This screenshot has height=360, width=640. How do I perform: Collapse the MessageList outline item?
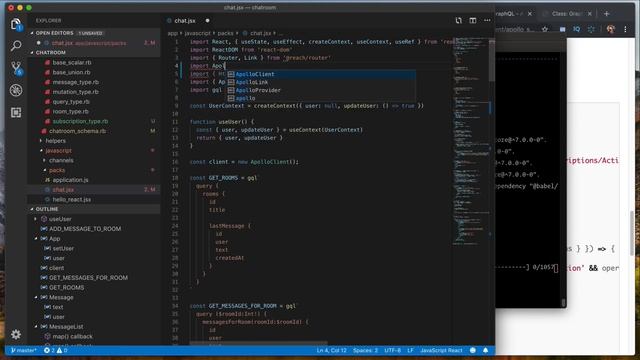[x=36, y=327]
